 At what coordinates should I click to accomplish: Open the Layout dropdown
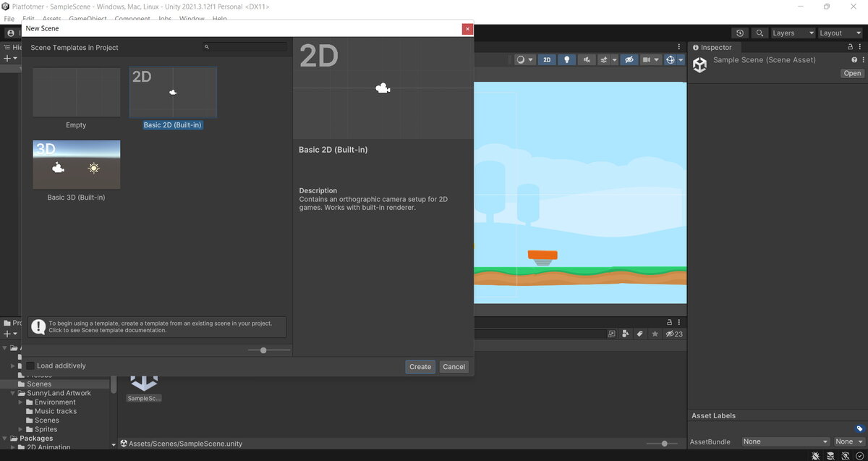point(839,33)
